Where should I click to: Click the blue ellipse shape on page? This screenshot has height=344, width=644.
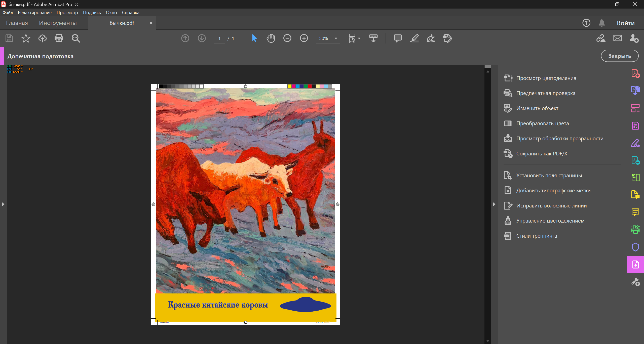pos(305,305)
